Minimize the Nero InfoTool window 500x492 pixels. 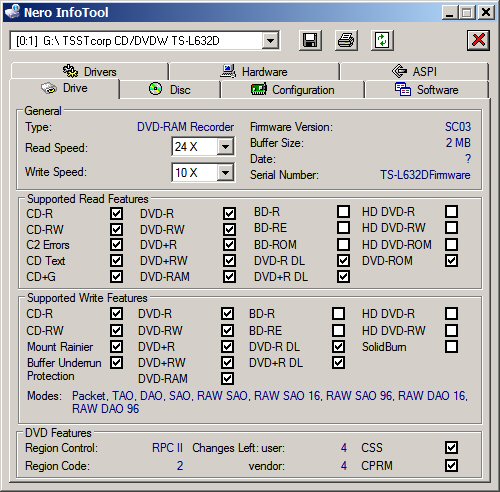click(x=450, y=13)
